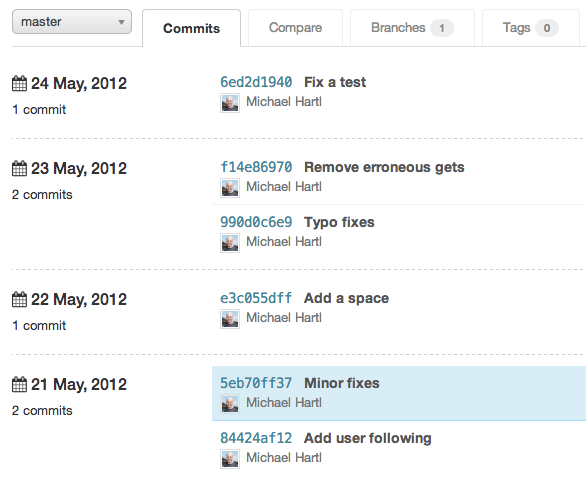Viewport: 586px width, 485px height.
Task: Open the master branch dropdown
Action: click(x=72, y=22)
